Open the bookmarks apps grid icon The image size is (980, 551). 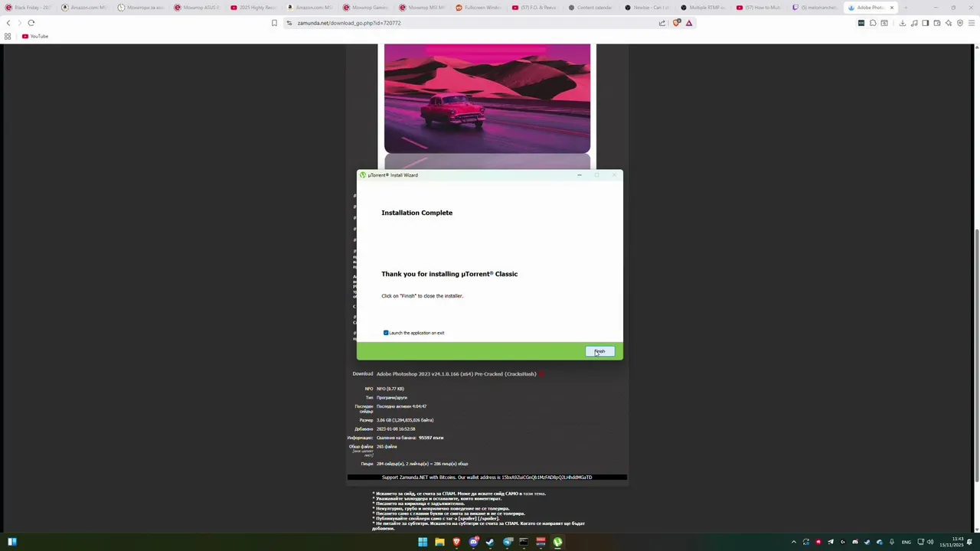pyautogui.click(x=8, y=36)
